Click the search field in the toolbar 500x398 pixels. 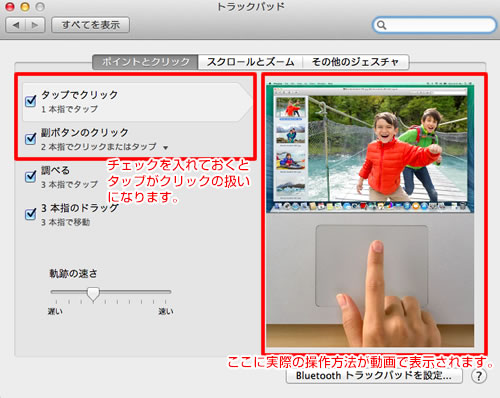click(434, 25)
